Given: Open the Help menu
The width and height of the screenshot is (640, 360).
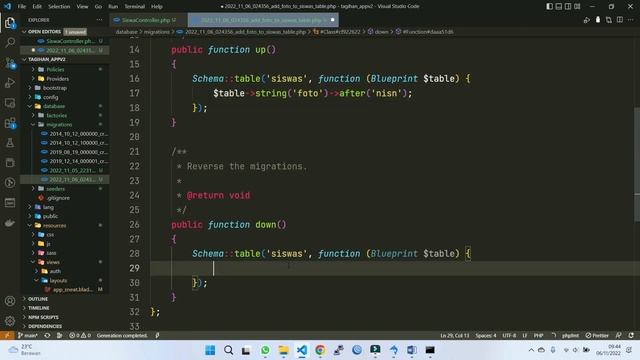Looking at the screenshot, I should [x=157, y=7].
